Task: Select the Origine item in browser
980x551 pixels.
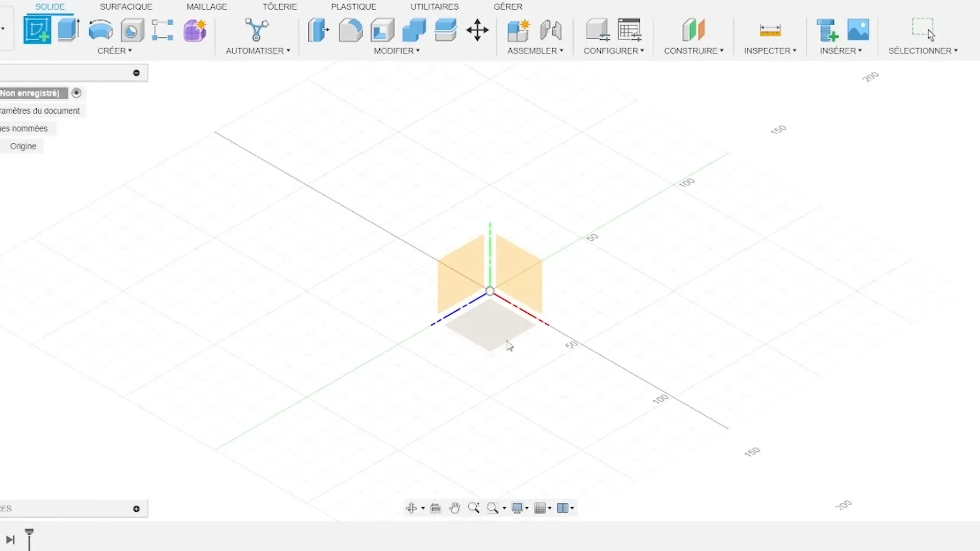Action: (23, 146)
